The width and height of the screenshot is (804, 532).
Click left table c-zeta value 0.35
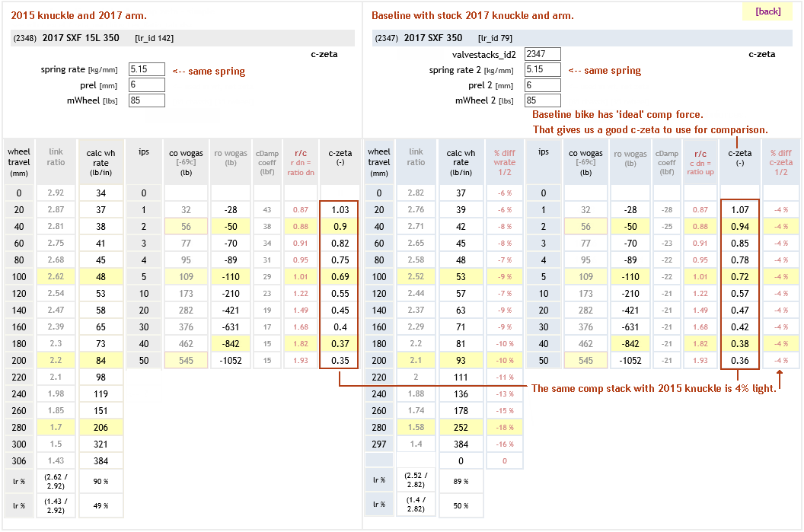[x=340, y=360]
